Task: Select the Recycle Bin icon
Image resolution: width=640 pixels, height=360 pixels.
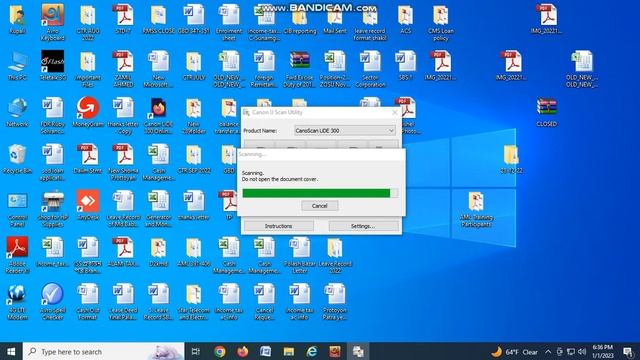Action: click(17, 159)
